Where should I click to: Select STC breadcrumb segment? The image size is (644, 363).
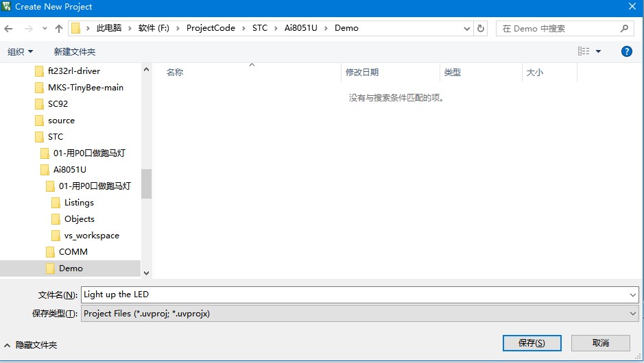(x=259, y=28)
